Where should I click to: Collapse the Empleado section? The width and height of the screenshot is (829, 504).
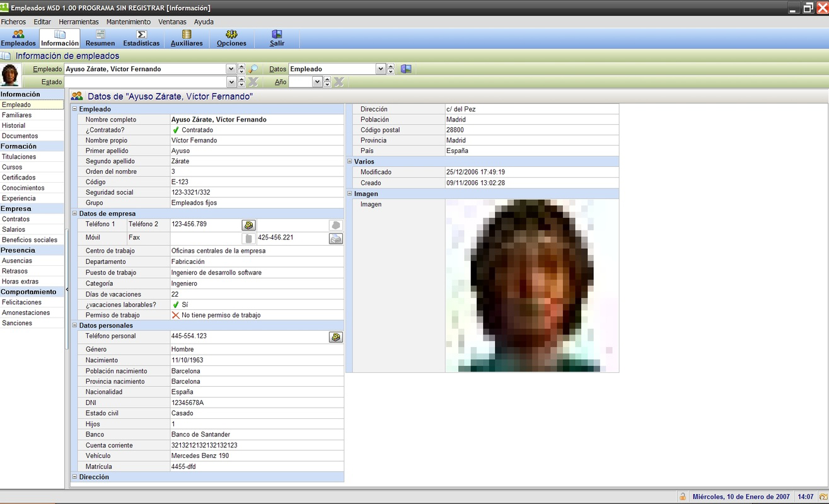click(74, 109)
